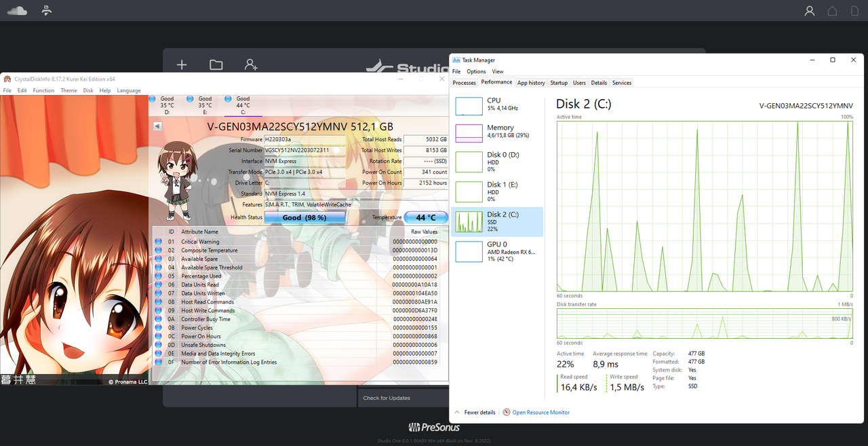Click the Power On Hours value 2152 hours

tap(426, 183)
